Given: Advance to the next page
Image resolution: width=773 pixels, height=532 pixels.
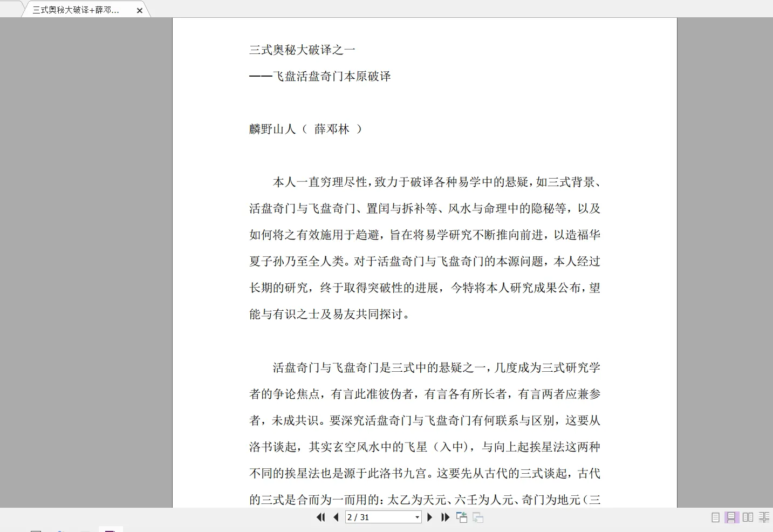Looking at the screenshot, I should click(x=430, y=517).
